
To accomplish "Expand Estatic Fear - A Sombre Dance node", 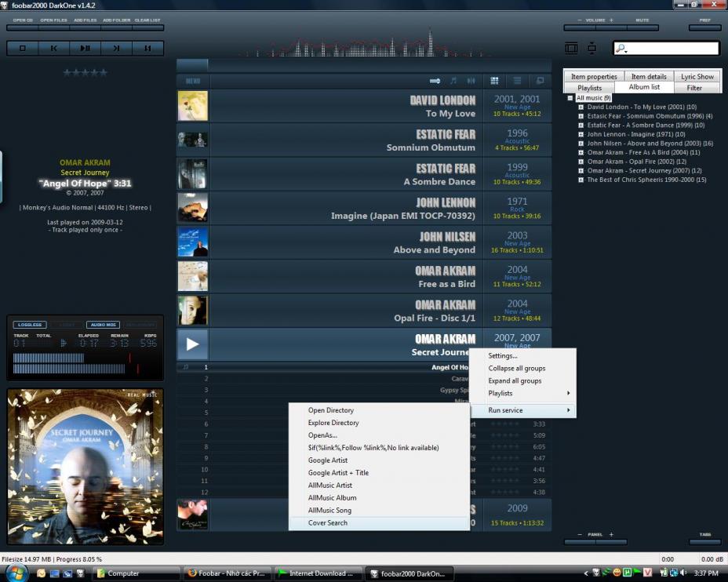I will pos(581,125).
